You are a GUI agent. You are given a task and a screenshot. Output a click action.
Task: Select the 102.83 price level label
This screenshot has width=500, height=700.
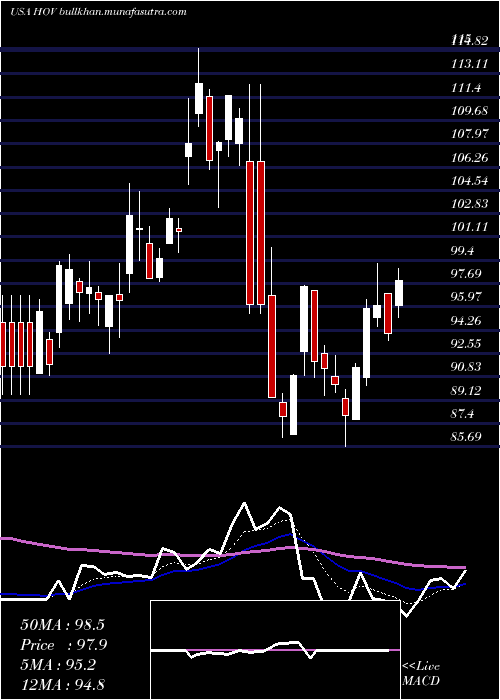coord(469,204)
